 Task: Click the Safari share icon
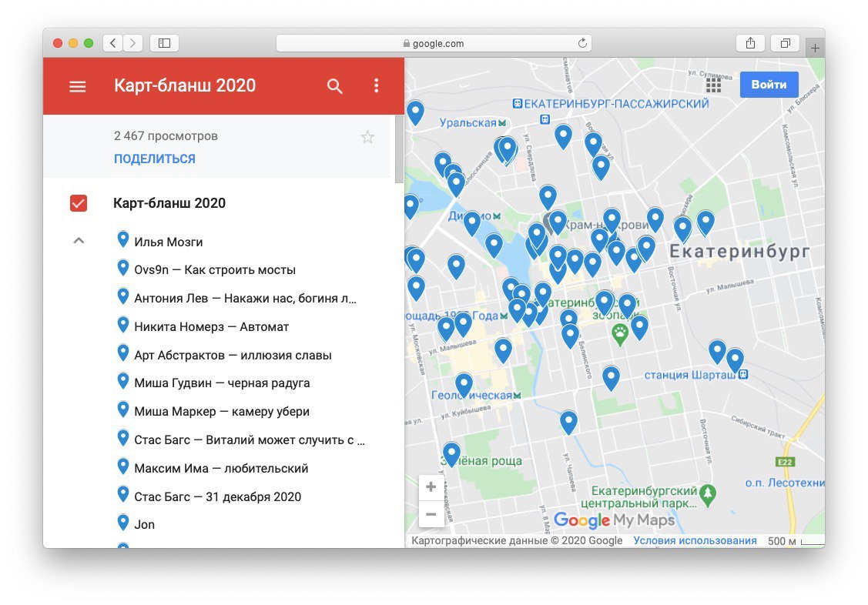pos(750,43)
